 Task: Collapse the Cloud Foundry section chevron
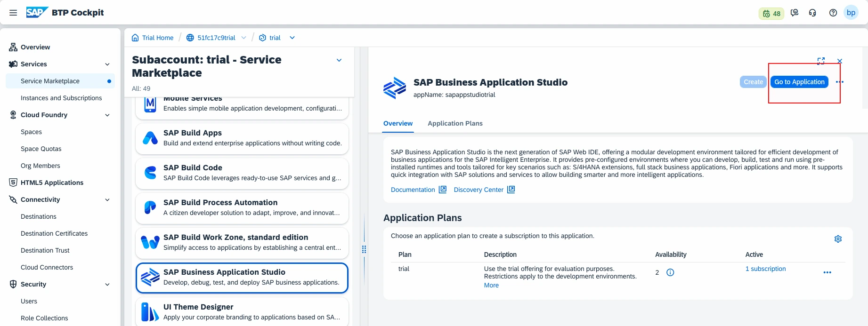pyautogui.click(x=107, y=115)
